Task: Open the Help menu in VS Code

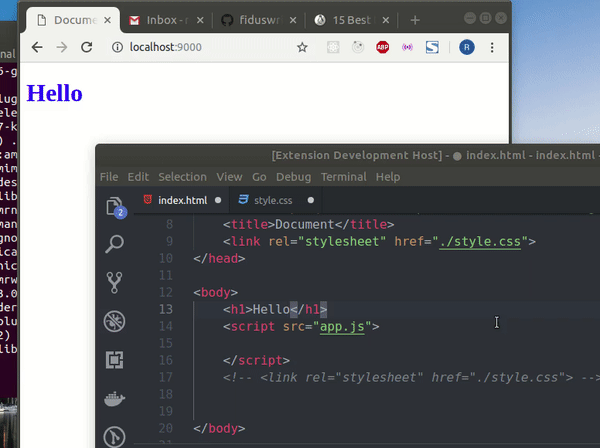Action: (x=388, y=177)
